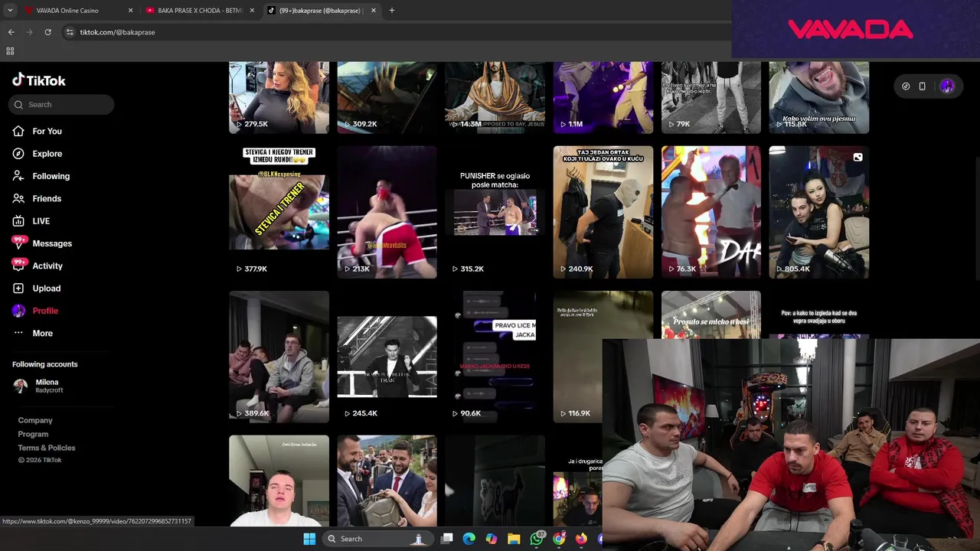Open the photo post with 805.4K views

click(819, 212)
